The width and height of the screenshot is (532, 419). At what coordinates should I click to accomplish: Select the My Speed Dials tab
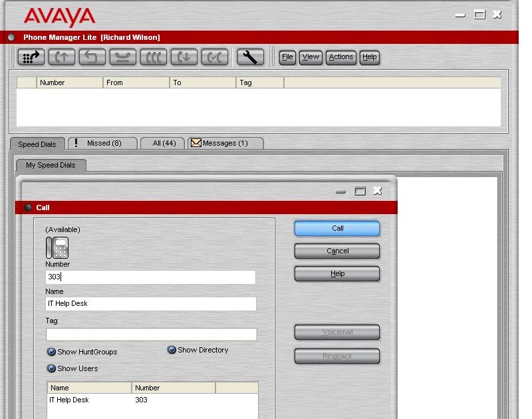tap(51, 165)
